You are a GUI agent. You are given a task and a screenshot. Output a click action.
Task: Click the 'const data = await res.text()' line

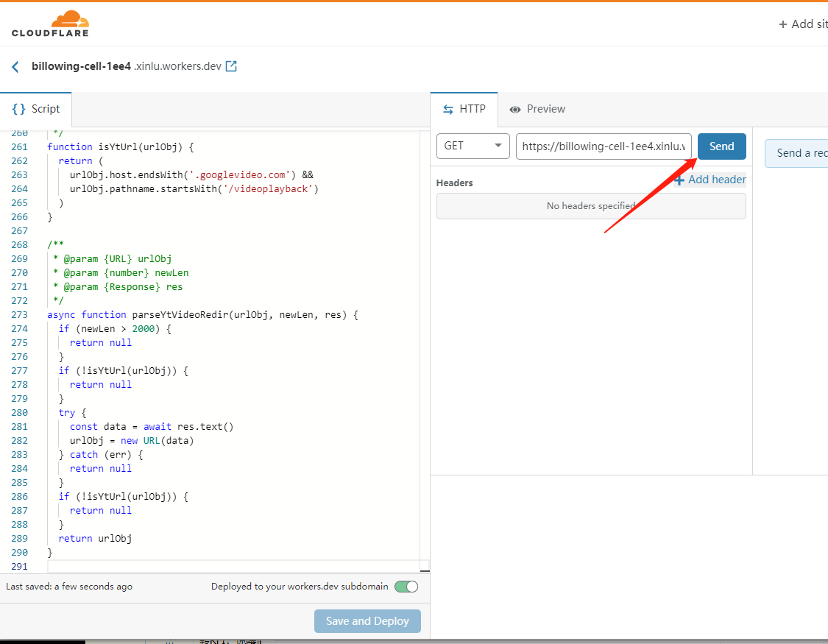click(152, 427)
